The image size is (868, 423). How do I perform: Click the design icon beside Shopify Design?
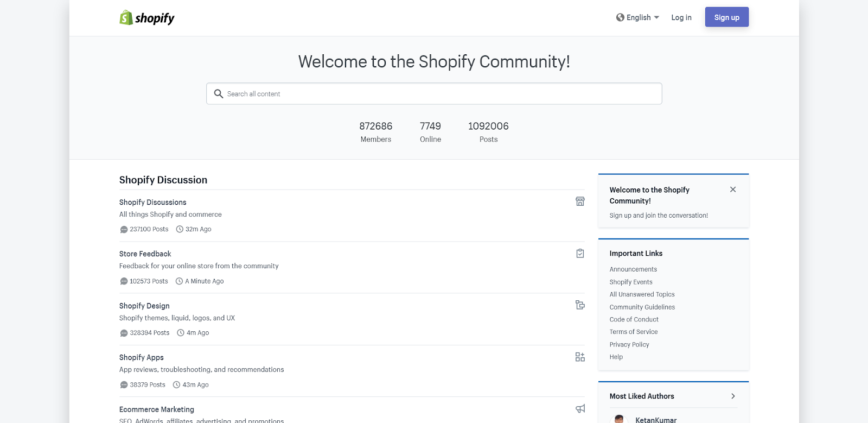click(x=580, y=305)
